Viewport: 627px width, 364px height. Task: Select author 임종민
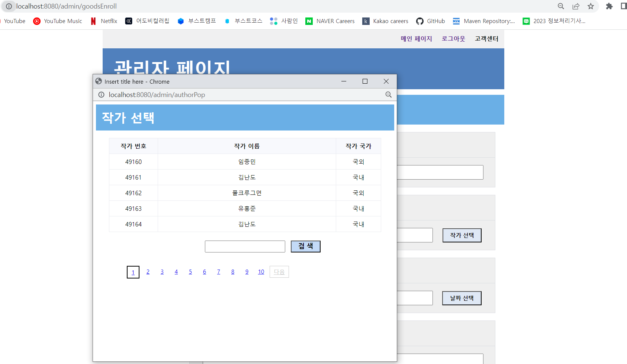coord(247,162)
